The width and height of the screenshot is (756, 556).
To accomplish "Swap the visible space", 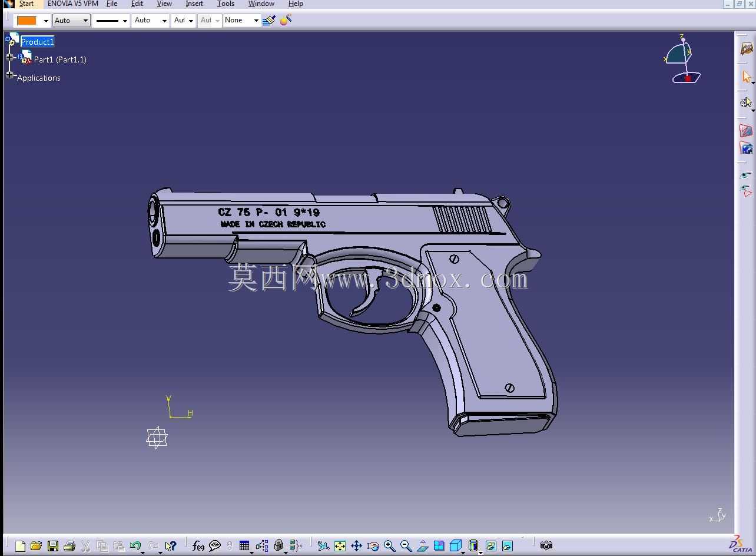I will 507,546.
